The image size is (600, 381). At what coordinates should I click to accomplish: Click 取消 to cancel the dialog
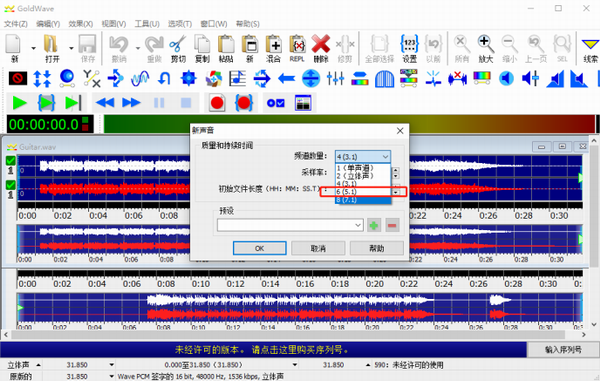318,248
